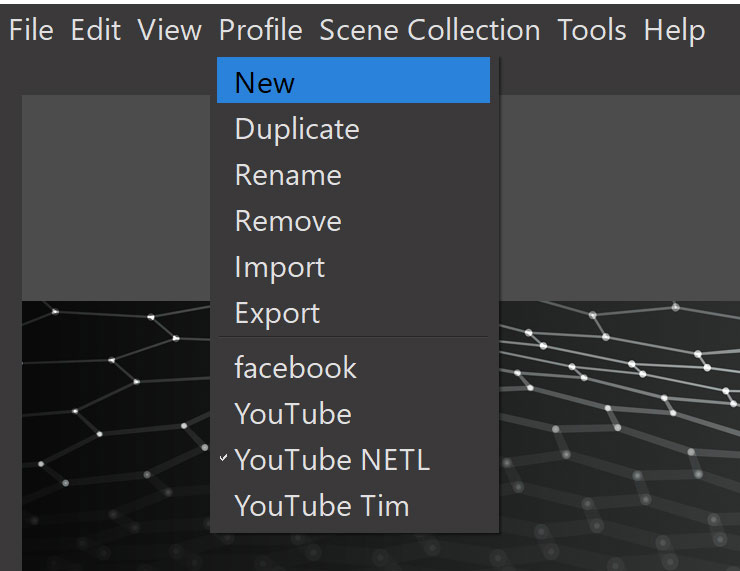Click Export in the Profile menu
This screenshot has height=571, width=740.
[277, 313]
